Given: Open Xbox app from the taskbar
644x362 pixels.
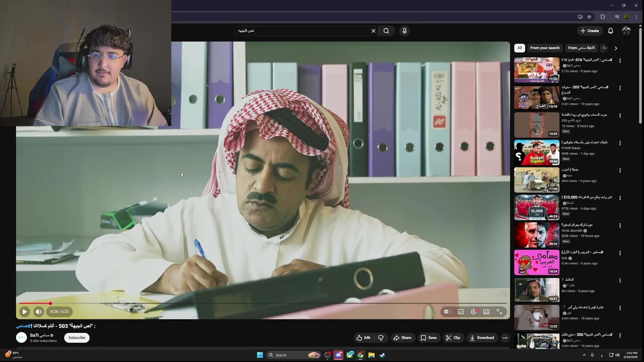Looking at the screenshot, I should (350, 355).
